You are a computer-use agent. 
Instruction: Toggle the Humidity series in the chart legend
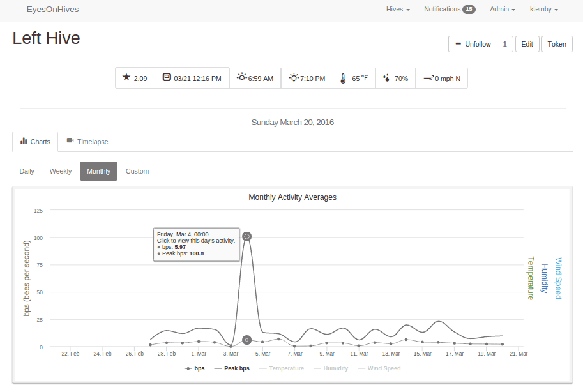331,368
